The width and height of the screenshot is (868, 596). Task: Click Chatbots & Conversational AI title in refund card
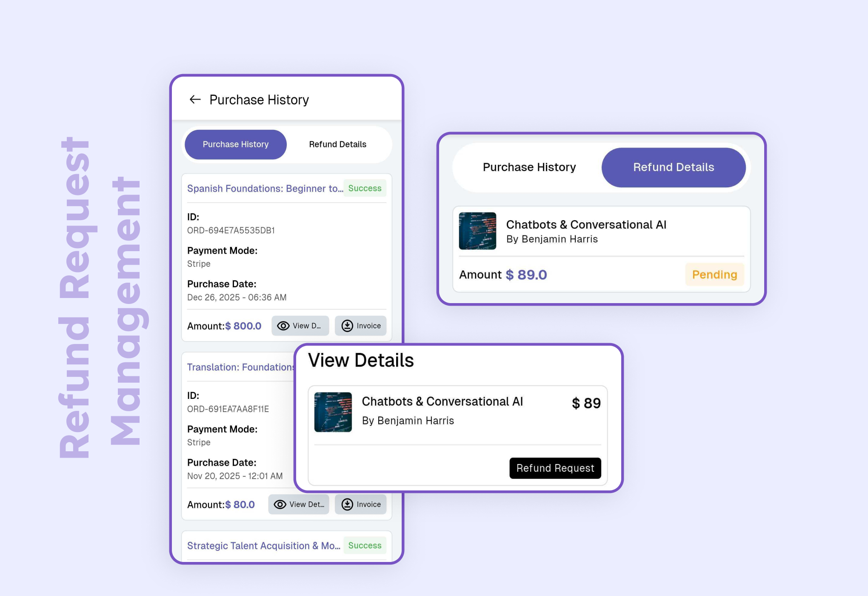(x=586, y=224)
